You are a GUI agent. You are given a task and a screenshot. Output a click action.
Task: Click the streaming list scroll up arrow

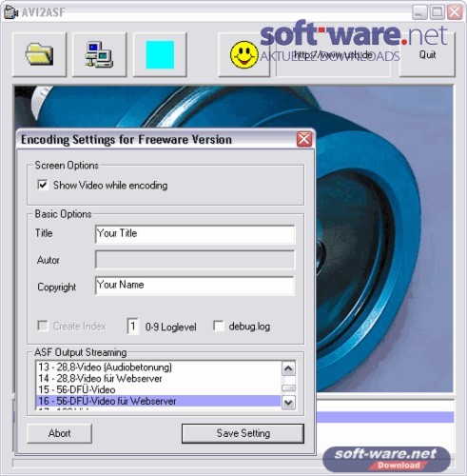click(x=288, y=368)
